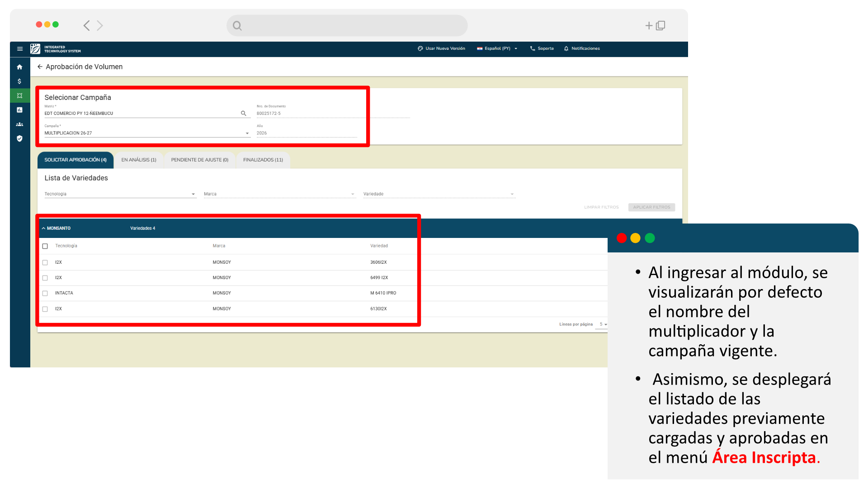The image size is (868, 489).
Task: Click the Notificaciones bell icon
Action: tap(566, 48)
